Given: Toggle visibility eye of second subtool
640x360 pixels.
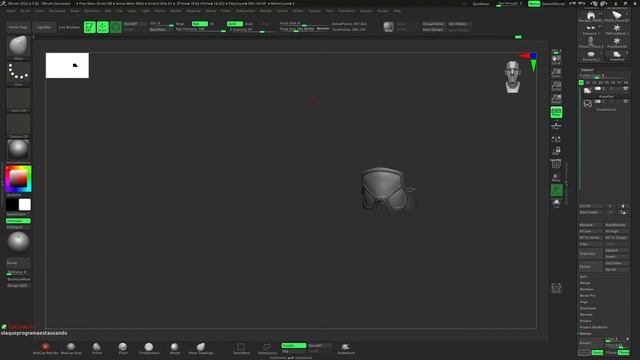Looking at the screenshot, I should click(625, 101).
